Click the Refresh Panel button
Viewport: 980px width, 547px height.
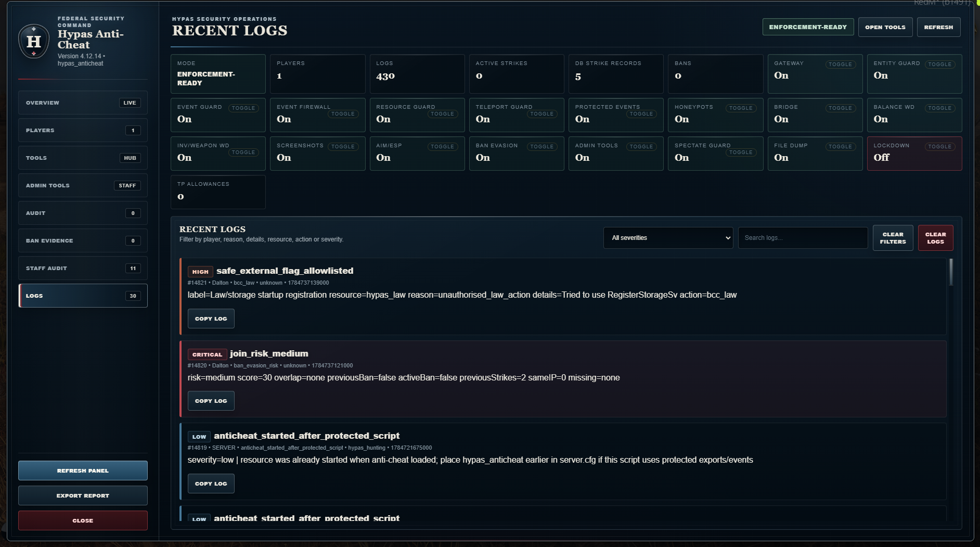pos(83,470)
